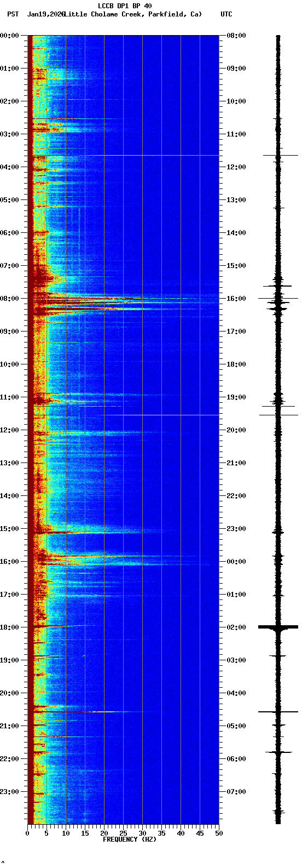Click the seismogram spike near 04:30 UTC
Image resolution: width=302 pixels, height=868 pixels.
coord(278,712)
